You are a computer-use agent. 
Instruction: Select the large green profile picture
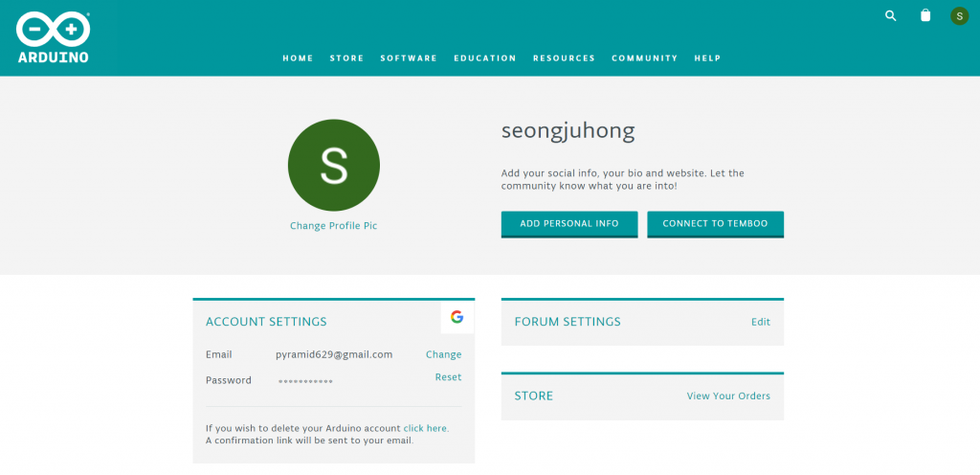point(334,165)
